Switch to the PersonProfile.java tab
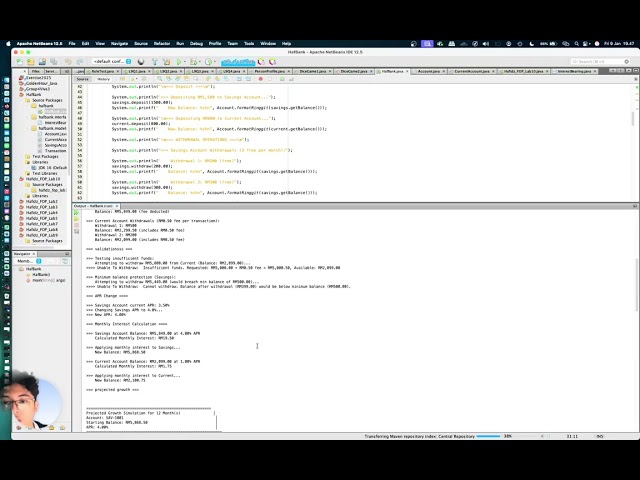The height and width of the screenshot is (480, 640). (x=269, y=71)
